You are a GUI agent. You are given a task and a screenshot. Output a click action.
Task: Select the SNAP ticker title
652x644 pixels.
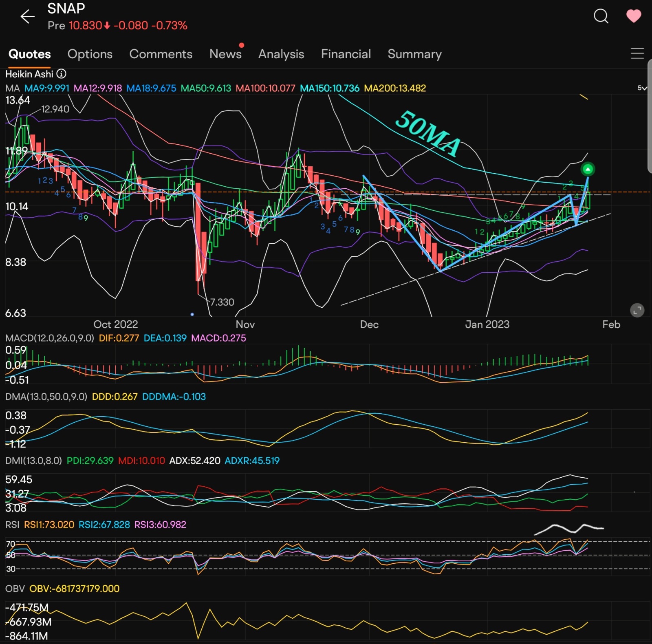(x=66, y=9)
